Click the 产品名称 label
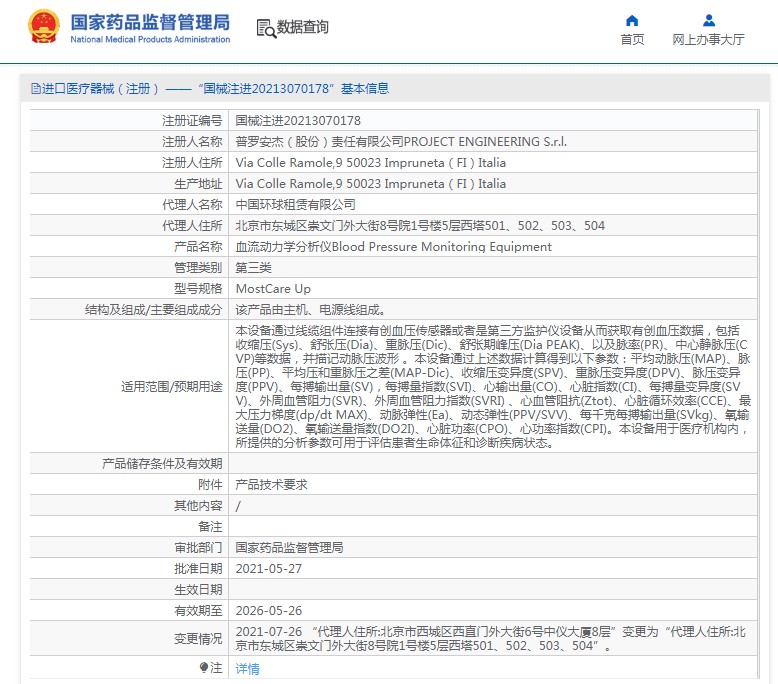778x684 pixels. click(x=198, y=247)
